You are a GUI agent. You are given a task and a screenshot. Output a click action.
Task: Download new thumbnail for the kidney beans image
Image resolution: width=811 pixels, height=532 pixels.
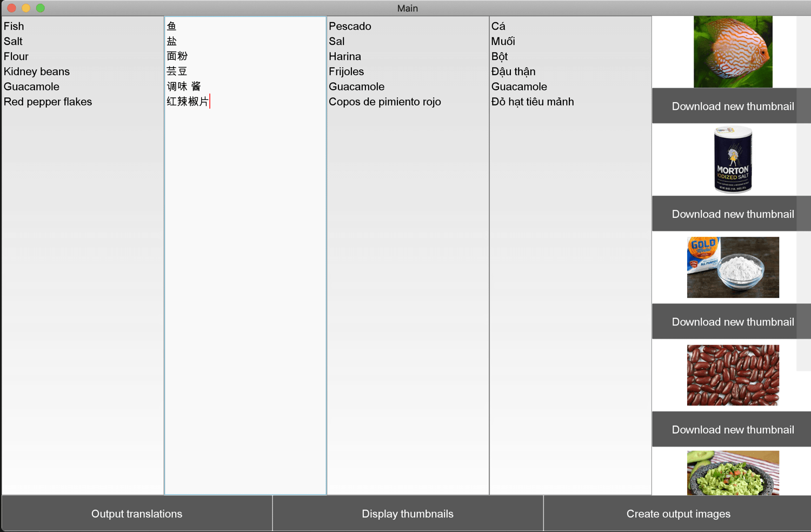[x=732, y=429]
